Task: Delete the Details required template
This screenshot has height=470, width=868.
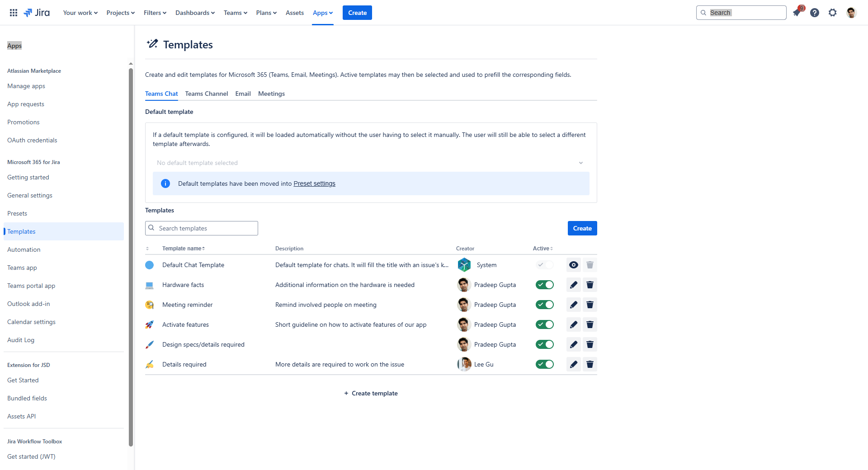Action: (x=590, y=364)
